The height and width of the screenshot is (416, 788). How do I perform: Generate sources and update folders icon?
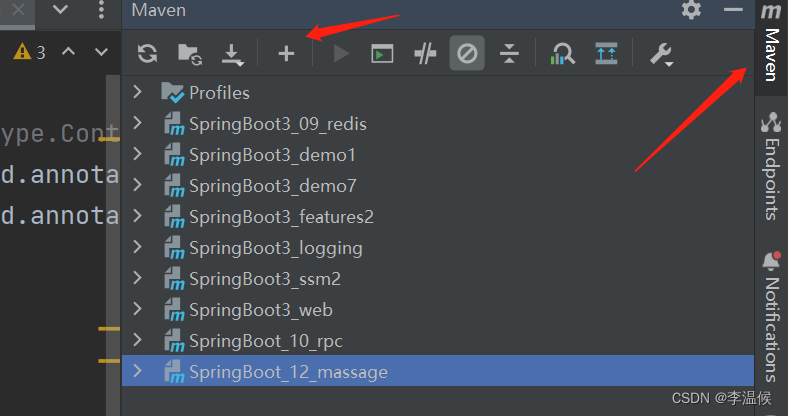[189, 54]
